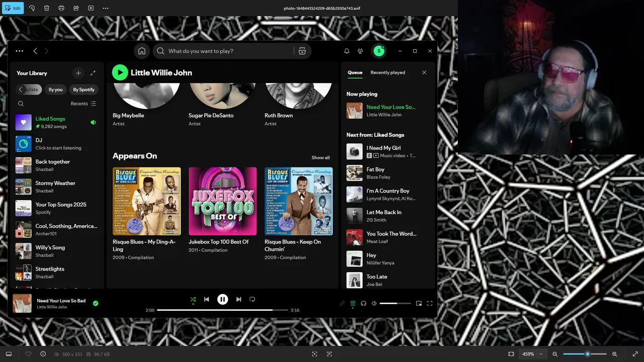Image resolution: width=644 pixels, height=362 pixels.
Task: Switch to Recently played tab
Action: [x=387, y=72]
